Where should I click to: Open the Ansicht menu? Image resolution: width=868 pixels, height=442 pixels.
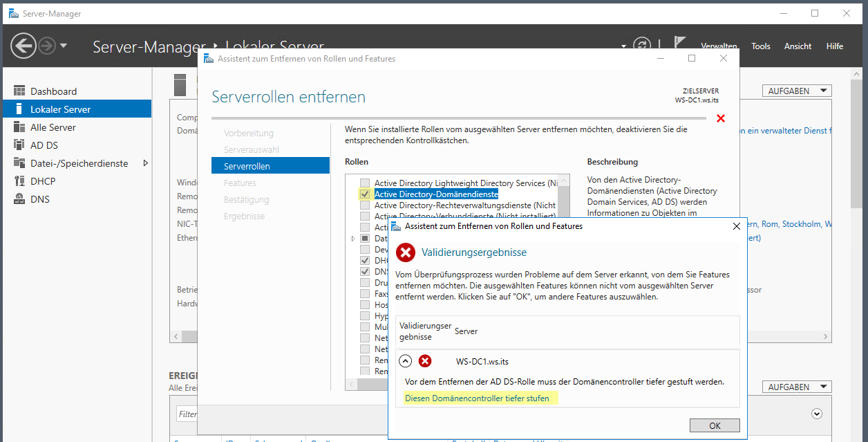pyautogui.click(x=798, y=46)
